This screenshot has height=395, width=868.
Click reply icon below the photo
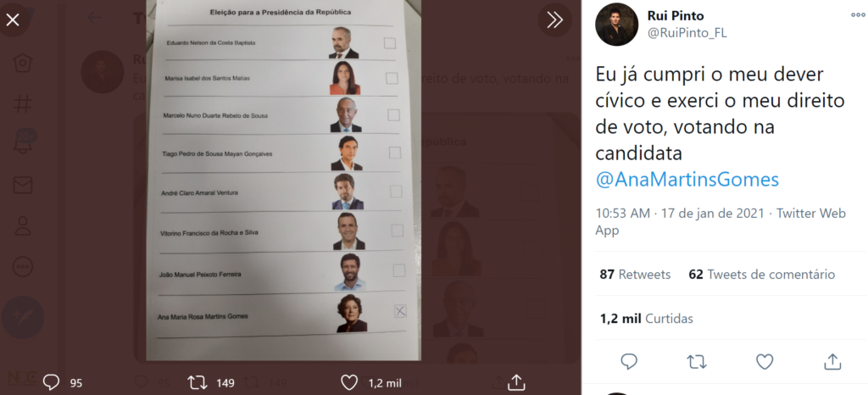(x=51, y=382)
